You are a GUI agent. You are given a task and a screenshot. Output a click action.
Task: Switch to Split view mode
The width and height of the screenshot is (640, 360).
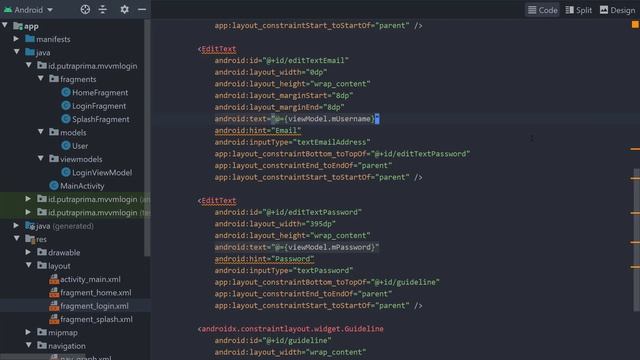coord(578,10)
